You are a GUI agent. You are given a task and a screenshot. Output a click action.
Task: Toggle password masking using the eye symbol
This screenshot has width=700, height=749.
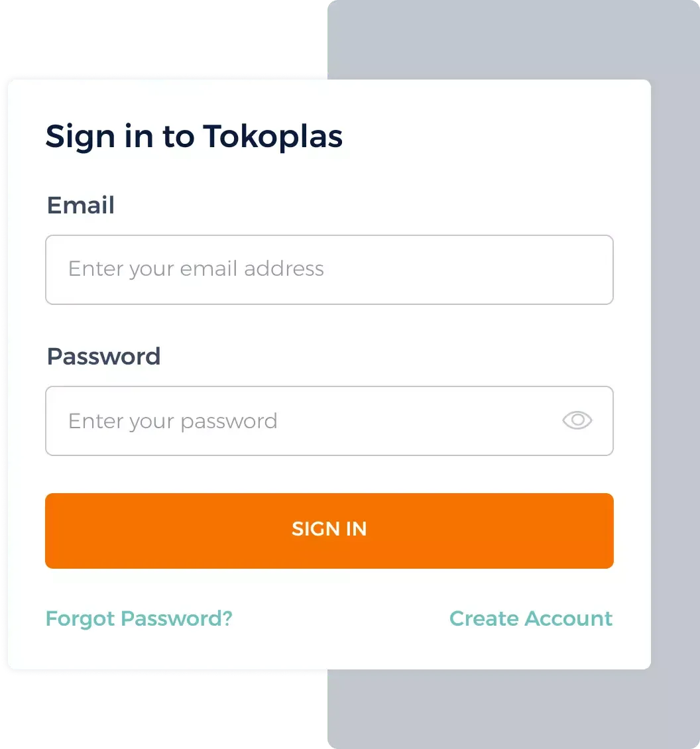[x=576, y=420]
